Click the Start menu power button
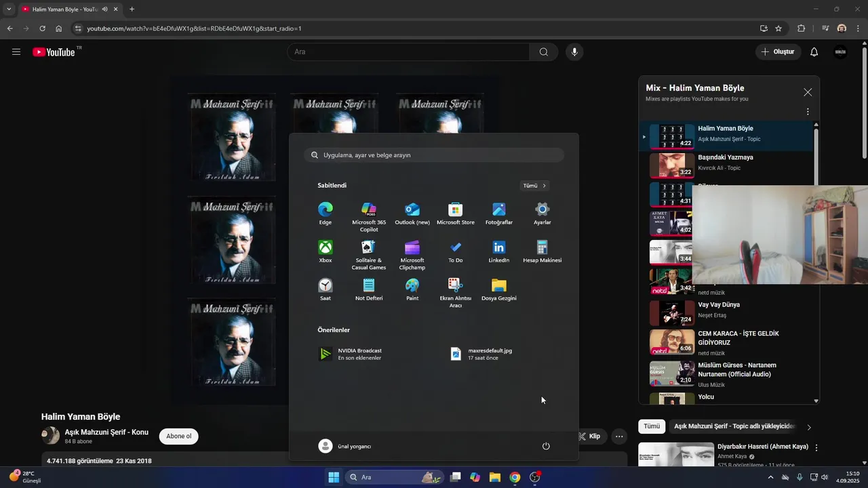Screen dimensions: 868x488 546,446
